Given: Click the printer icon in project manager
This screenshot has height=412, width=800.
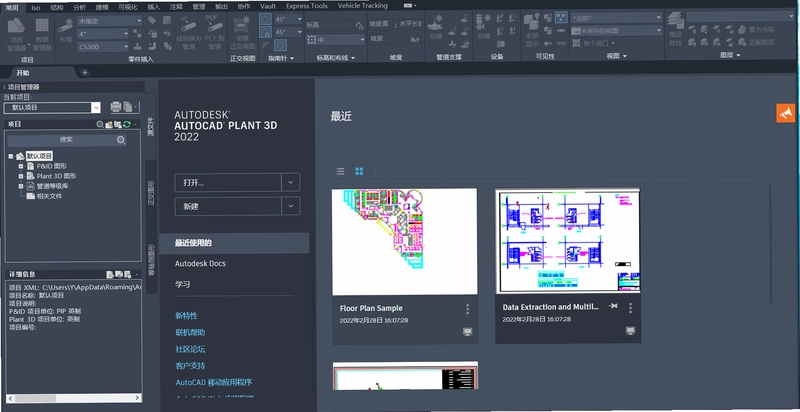Looking at the screenshot, I should pos(116,107).
